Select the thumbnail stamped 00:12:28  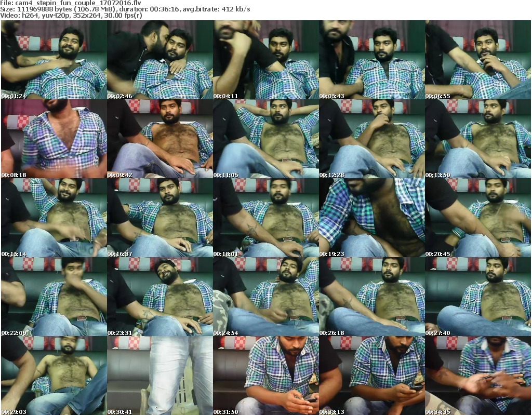point(372,139)
